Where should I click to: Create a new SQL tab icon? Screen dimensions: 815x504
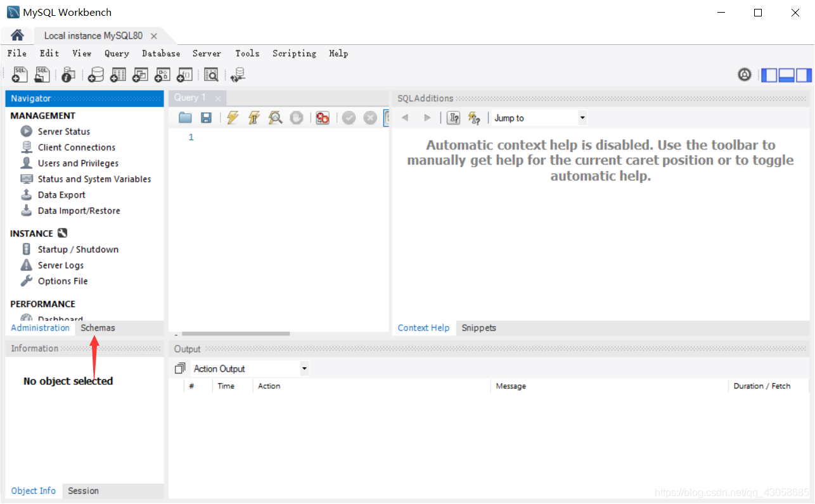[x=20, y=75]
